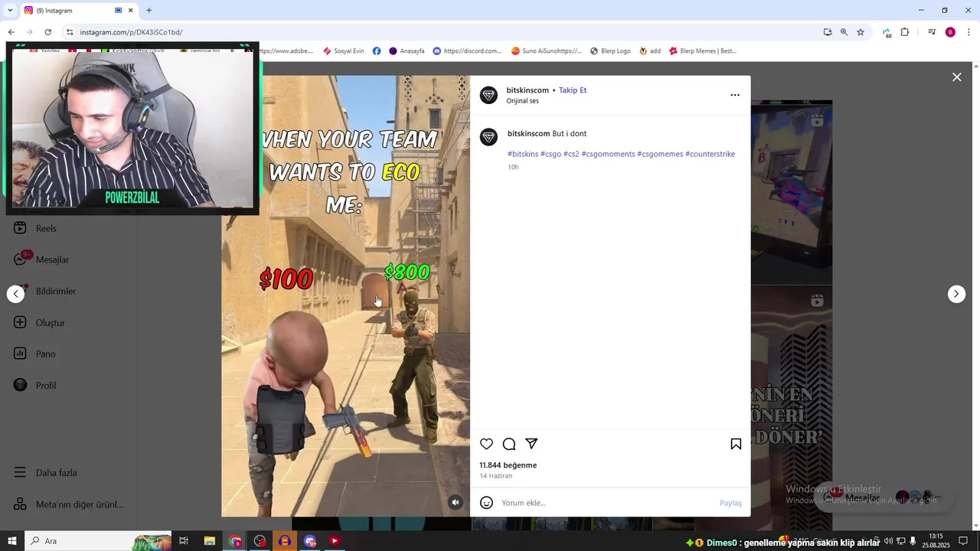Open Reels in the Instagram sidebar
Viewport: 980px width, 551px height.
coord(37,228)
